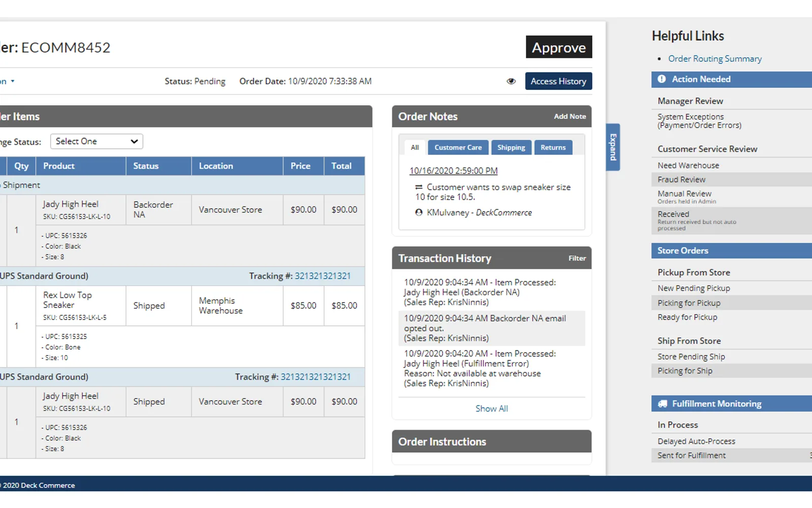Open Store Pending Ship list
This screenshot has width=812, height=508.
coord(691,357)
